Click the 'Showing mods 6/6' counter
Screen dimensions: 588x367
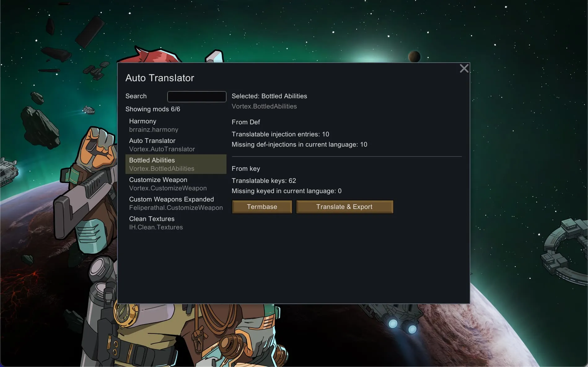point(152,109)
